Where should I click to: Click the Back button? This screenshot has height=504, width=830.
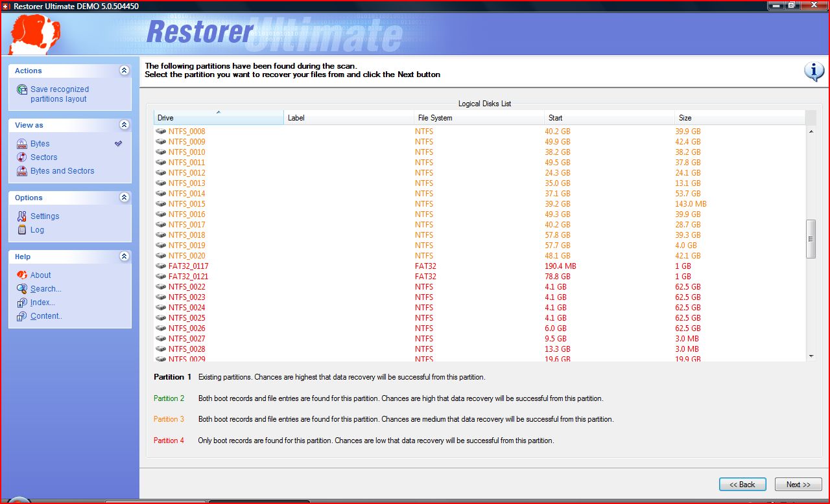[x=742, y=485]
